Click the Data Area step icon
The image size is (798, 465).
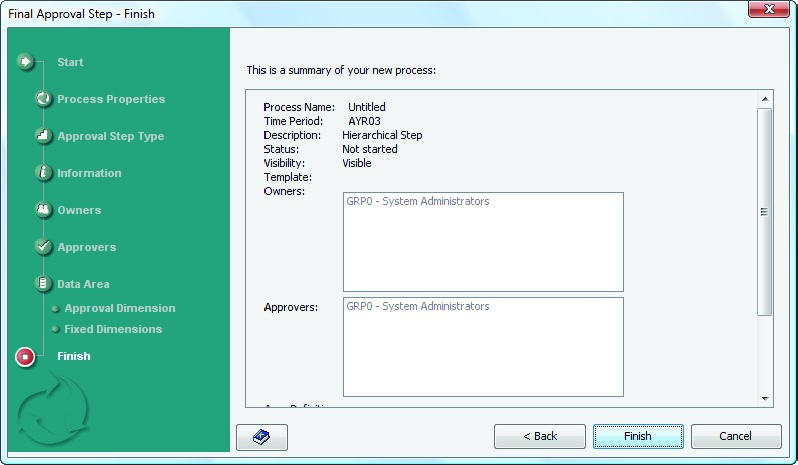pos(43,284)
